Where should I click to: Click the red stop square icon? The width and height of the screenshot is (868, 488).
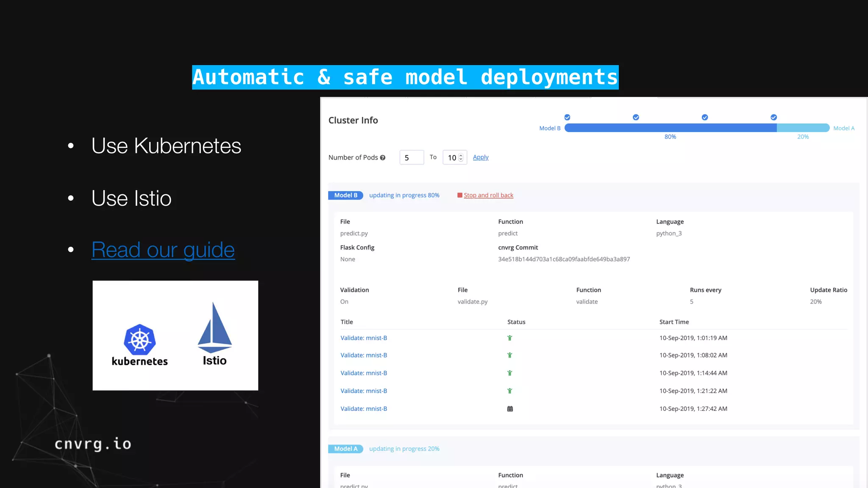(x=460, y=195)
